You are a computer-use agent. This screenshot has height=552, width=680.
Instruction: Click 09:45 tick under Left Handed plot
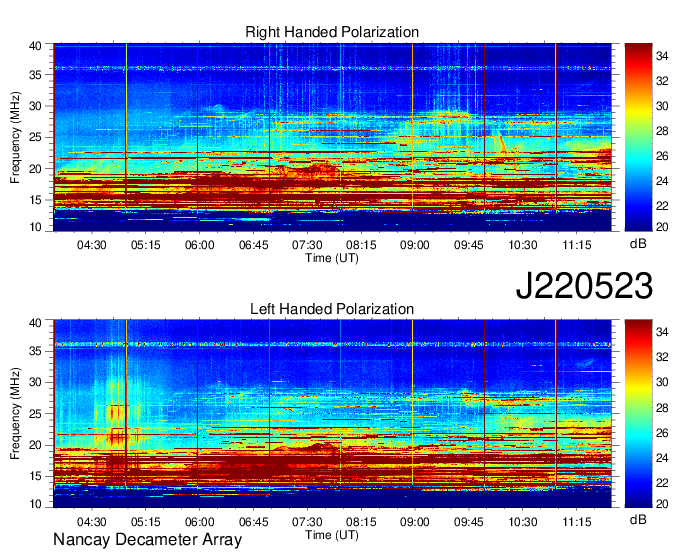coord(469,522)
